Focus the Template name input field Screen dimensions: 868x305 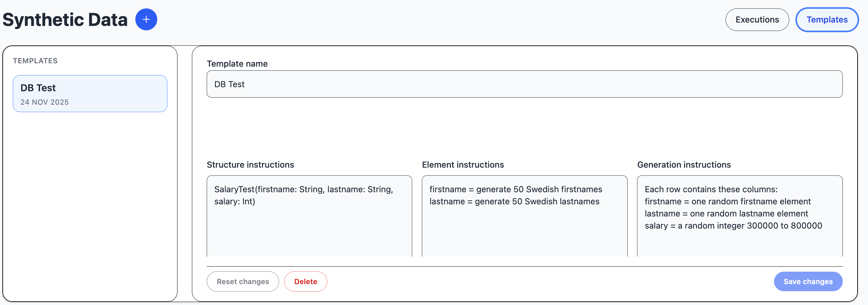(x=524, y=84)
